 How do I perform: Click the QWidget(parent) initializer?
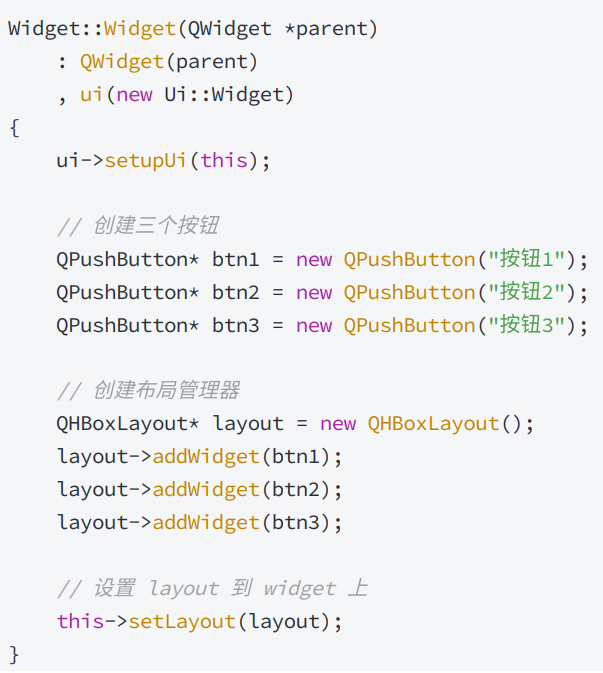169,62
